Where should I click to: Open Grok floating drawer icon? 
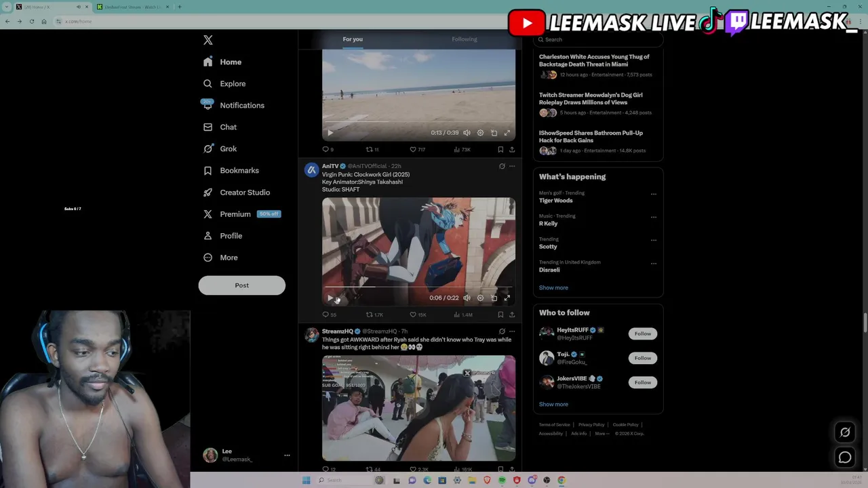coord(845,432)
